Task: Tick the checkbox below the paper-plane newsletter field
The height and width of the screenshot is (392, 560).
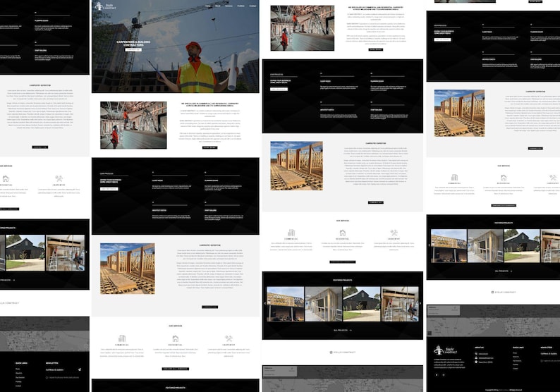Action: pyautogui.click(x=47, y=377)
